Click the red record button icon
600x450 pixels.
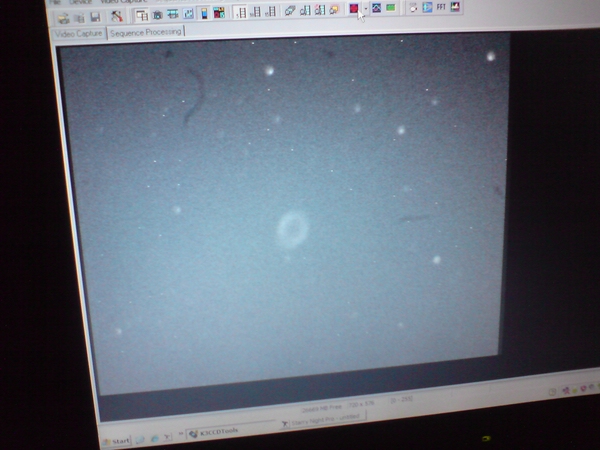coord(354,8)
